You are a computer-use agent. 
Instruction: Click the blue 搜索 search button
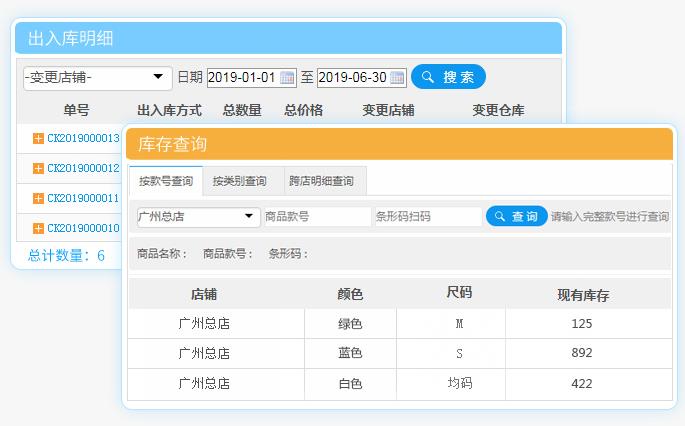pos(448,77)
